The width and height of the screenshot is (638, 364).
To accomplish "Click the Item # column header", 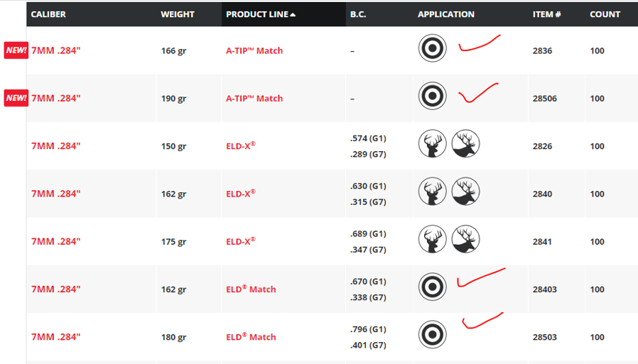I will (547, 14).
